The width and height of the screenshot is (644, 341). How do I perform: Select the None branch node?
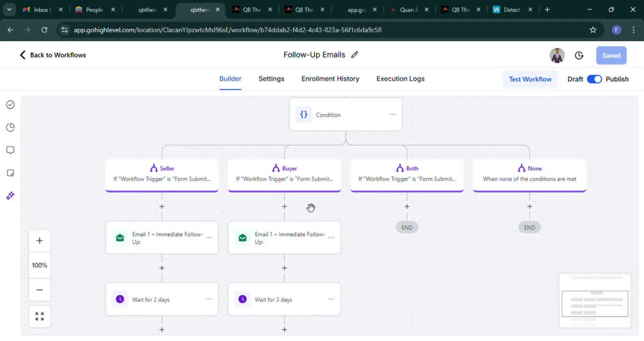click(529, 175)
